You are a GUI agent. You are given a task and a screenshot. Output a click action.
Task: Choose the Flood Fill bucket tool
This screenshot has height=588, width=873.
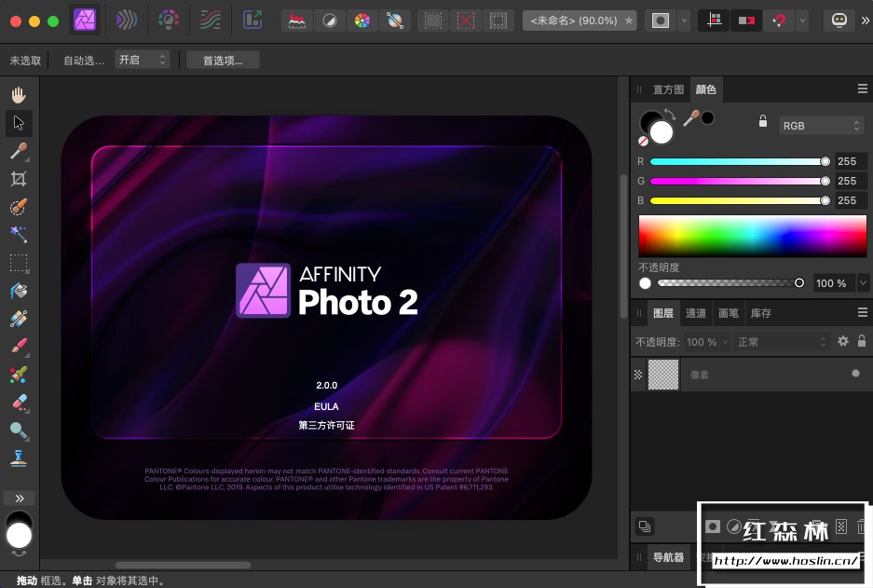[x=19, y=291]
